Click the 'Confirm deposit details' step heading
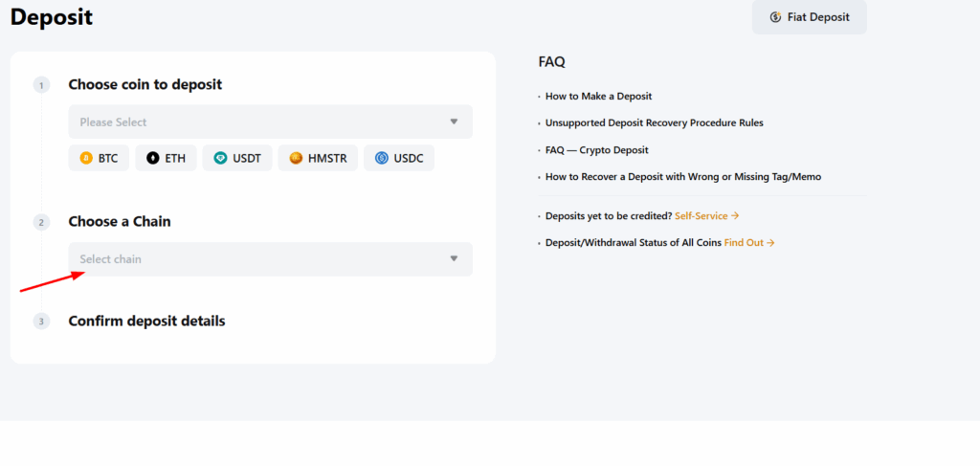 146,322
